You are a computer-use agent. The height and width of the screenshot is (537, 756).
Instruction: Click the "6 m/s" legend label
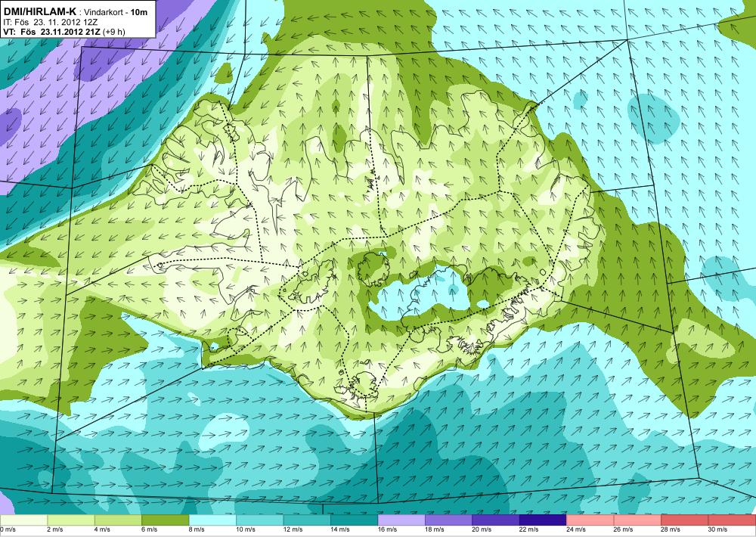tap(150, 529)
